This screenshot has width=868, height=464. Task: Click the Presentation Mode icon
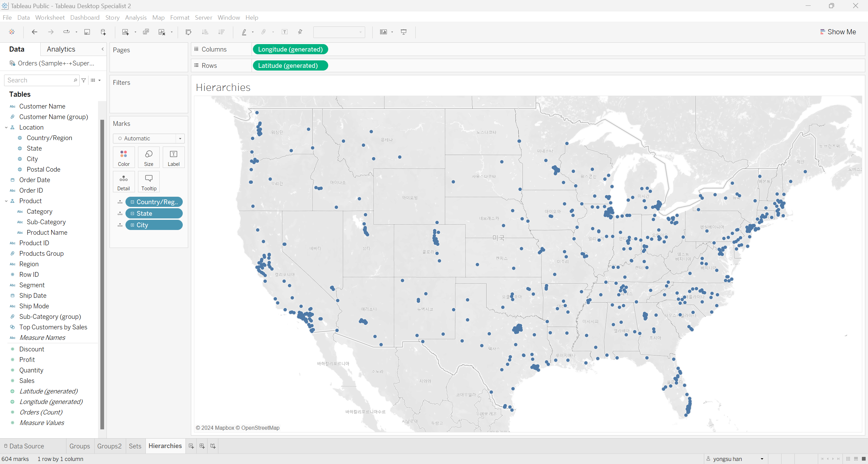click(x=403, y=32)
